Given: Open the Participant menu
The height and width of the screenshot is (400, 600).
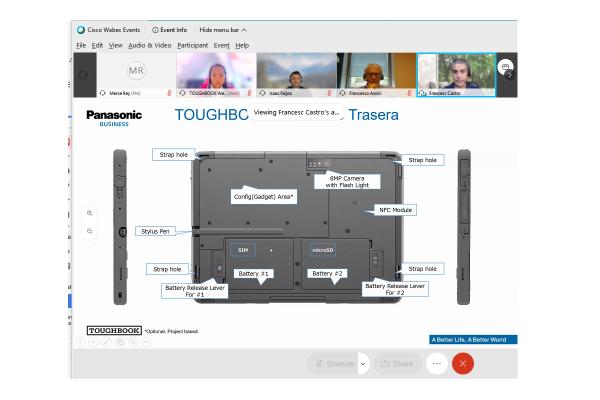Looking at the screenshot, I should point(192,46).
